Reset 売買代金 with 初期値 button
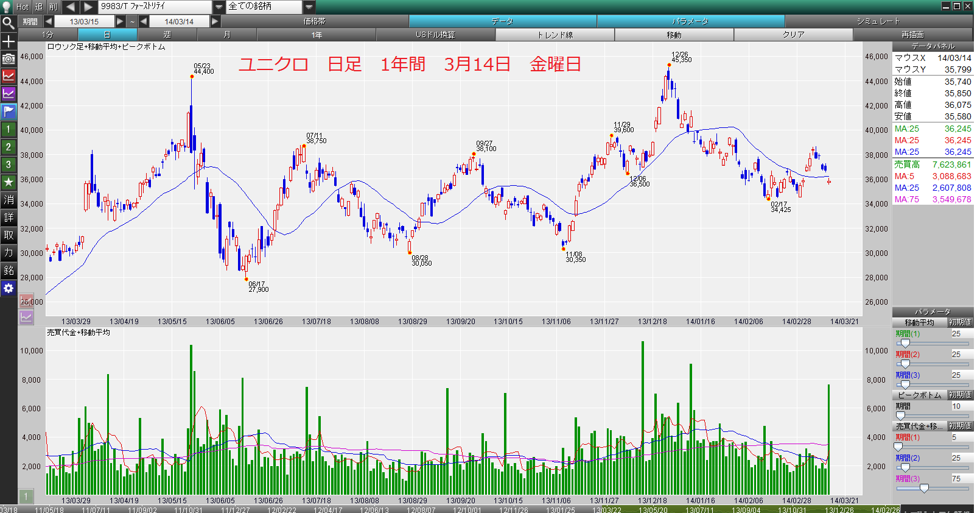The image size is (980, 513). coord(961,426)
